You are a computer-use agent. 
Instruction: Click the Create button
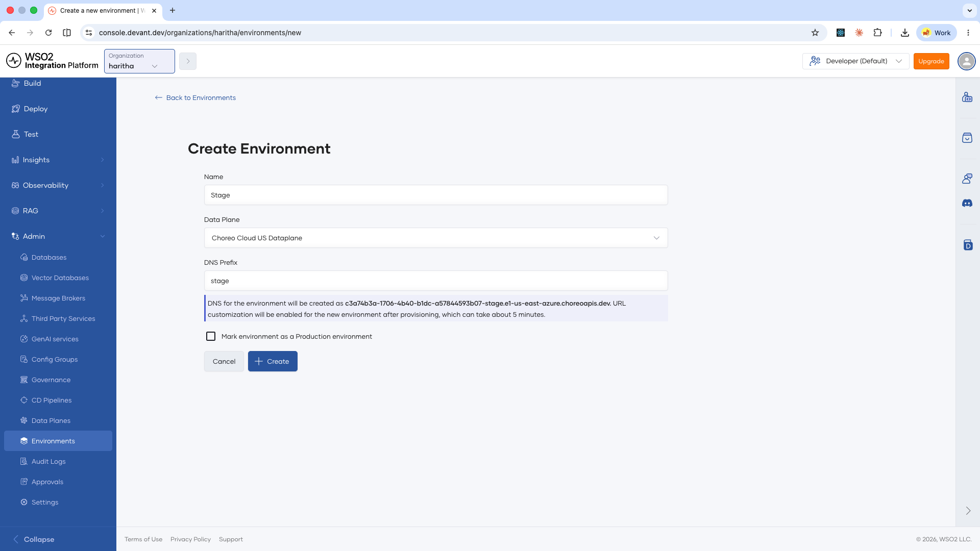(273, 361)
